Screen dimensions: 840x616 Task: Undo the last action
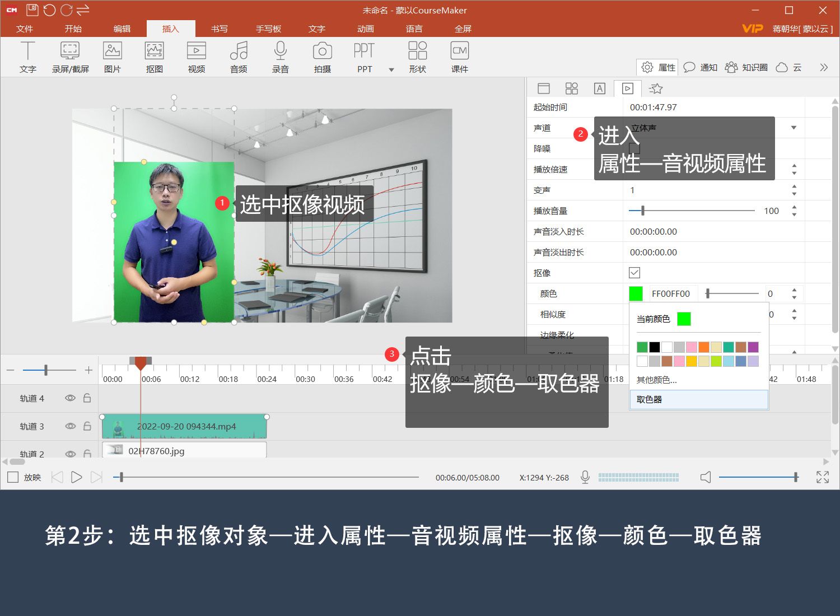pyautogui.click(x=49, y=10)
